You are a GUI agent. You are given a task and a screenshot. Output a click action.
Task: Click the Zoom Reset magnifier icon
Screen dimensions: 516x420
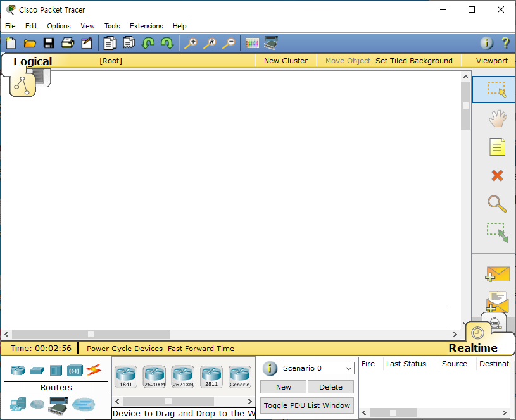(x=210, y=43)
